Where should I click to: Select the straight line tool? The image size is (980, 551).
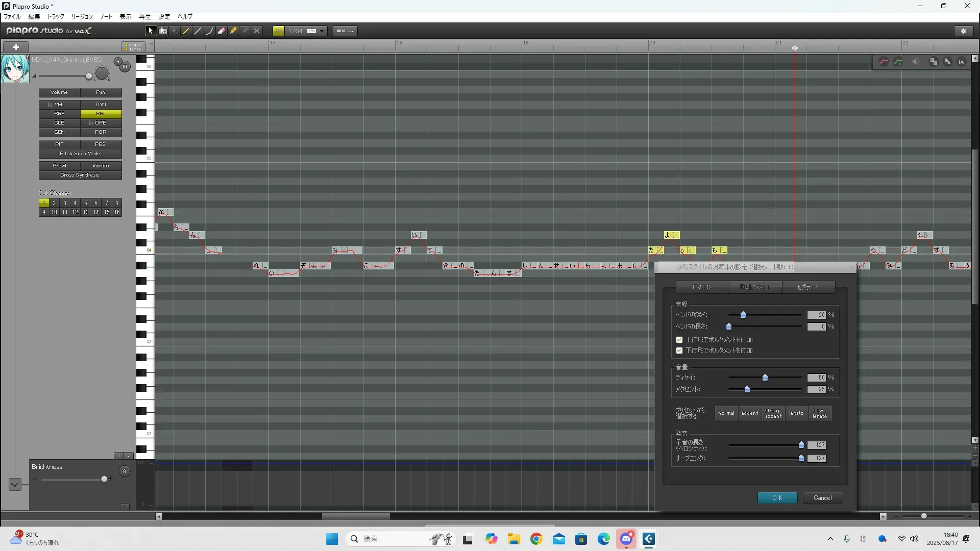[198, 31]
